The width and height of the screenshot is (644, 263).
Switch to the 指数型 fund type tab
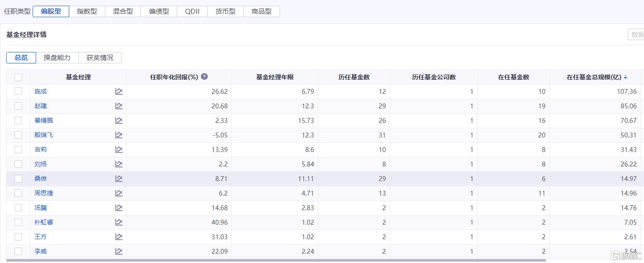point(87,11)
